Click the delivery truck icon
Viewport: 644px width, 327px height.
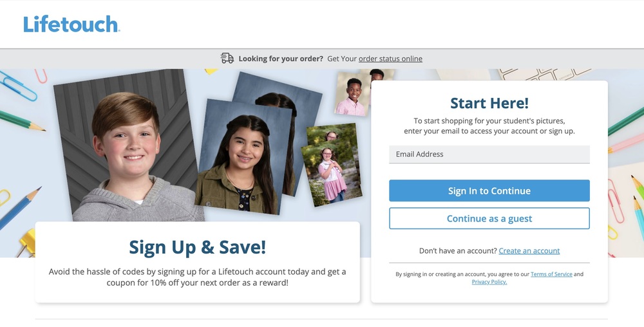tap(227, 59)
